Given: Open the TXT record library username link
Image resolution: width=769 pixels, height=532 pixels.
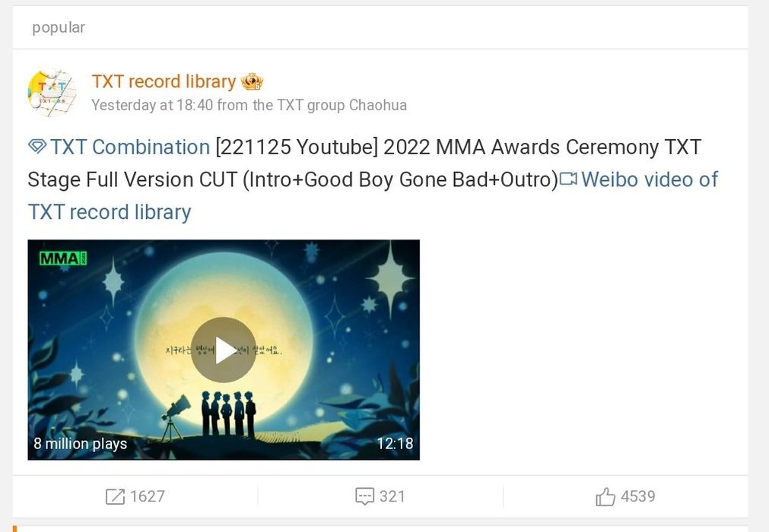Looking at the screenshot, I should pos(164,81).
